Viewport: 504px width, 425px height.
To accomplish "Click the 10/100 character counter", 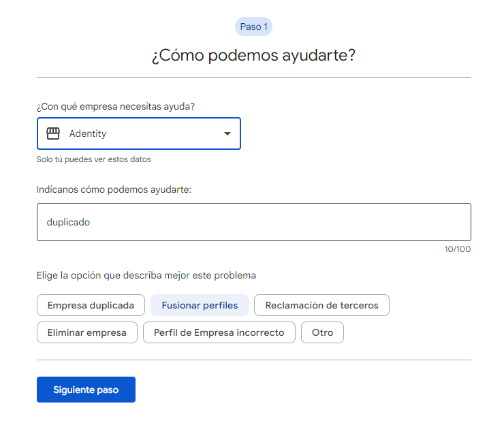I will click(x=457, y=249).
